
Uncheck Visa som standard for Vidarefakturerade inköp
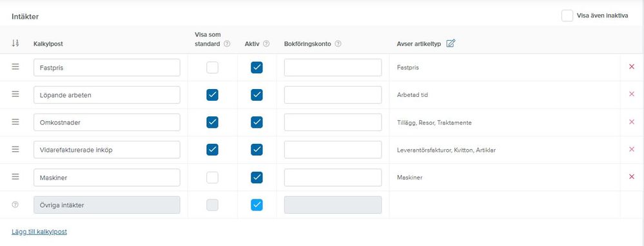click(x=212, y=150)
